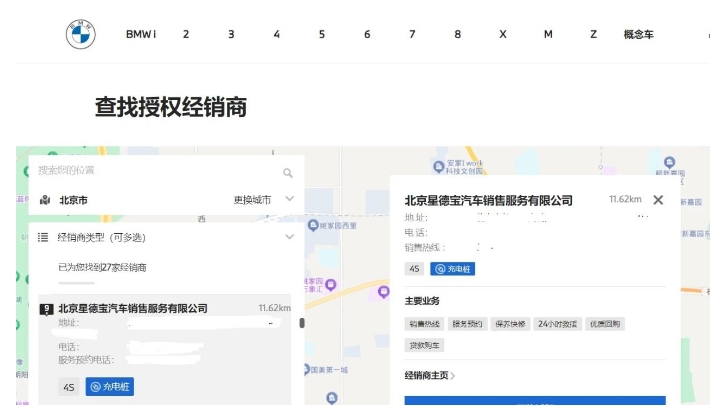Click the 安家 I work 科技文创园 marker
The width and height of the screenshot is (713, 406).
click(x=438, y=167)
